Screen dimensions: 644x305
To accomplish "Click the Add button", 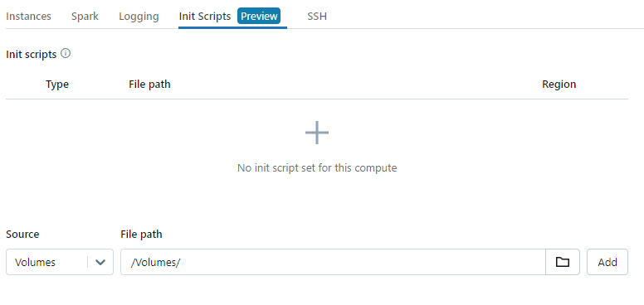I will (607, 262).
